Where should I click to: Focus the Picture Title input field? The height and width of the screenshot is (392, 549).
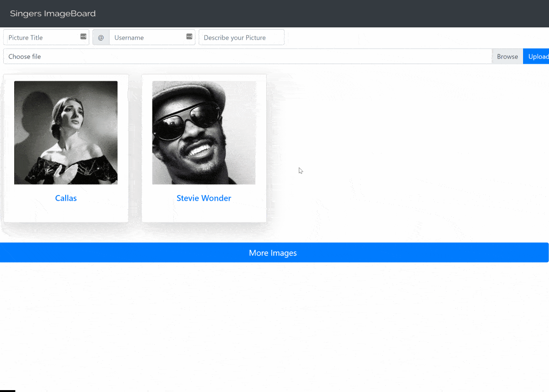point(42,38)
